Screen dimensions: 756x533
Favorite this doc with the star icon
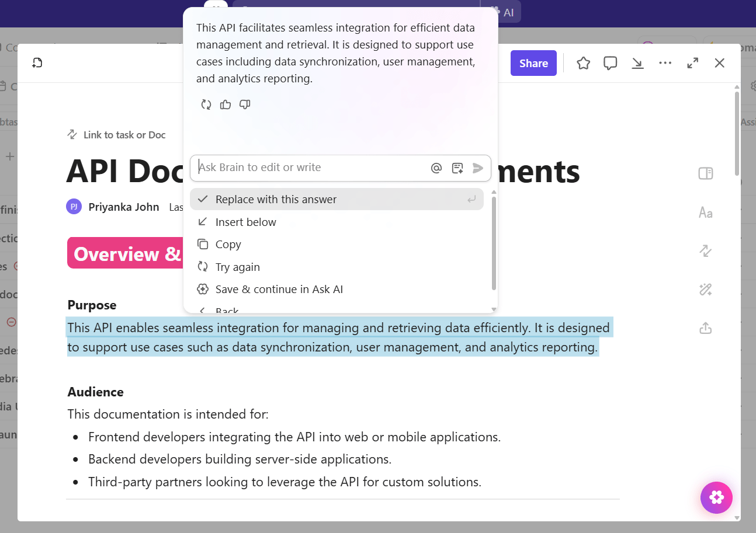(583, 63)
